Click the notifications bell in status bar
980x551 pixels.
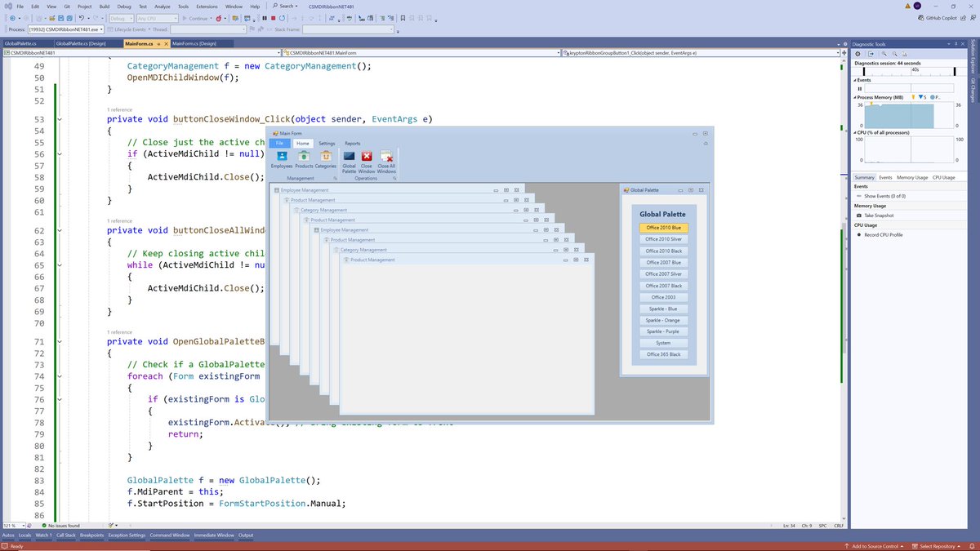coord(973,545)
